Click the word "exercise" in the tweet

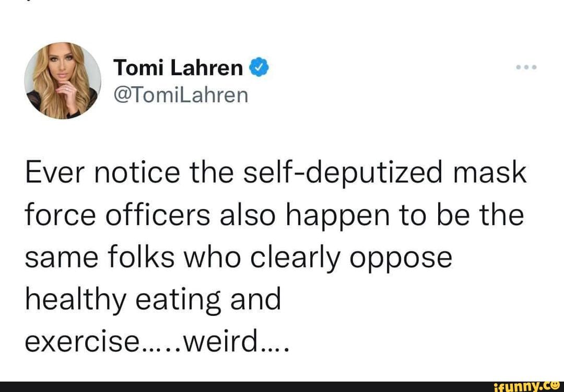pos(83,342)
